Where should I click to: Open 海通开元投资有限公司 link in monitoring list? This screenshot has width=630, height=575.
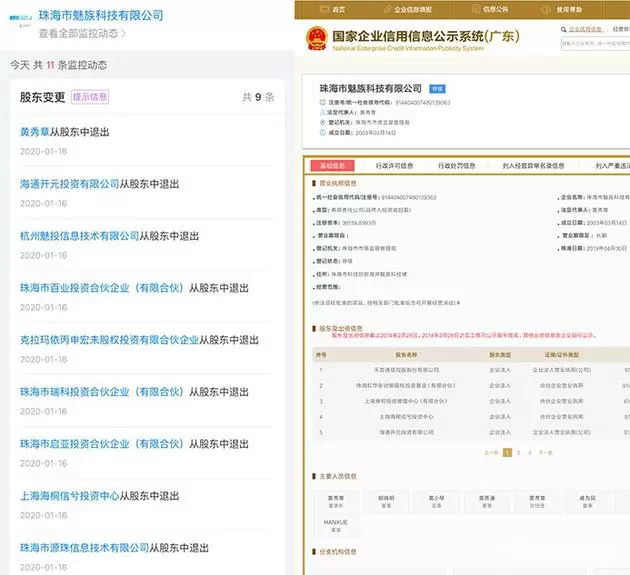click(69, 184)
